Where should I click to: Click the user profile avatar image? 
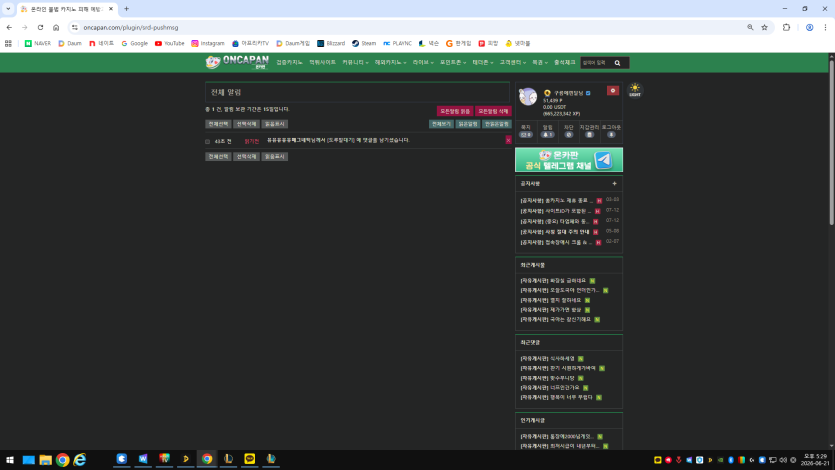(528, 97)
